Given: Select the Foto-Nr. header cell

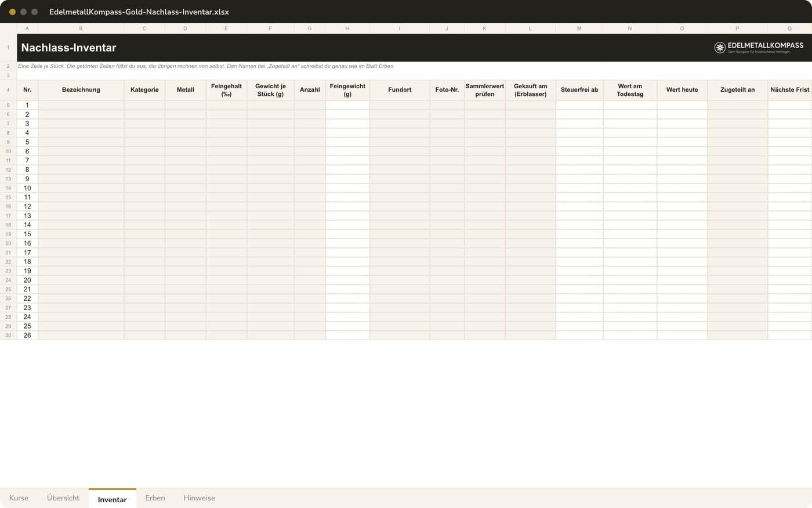Looking at the screenshot, I should pos(447,90).
